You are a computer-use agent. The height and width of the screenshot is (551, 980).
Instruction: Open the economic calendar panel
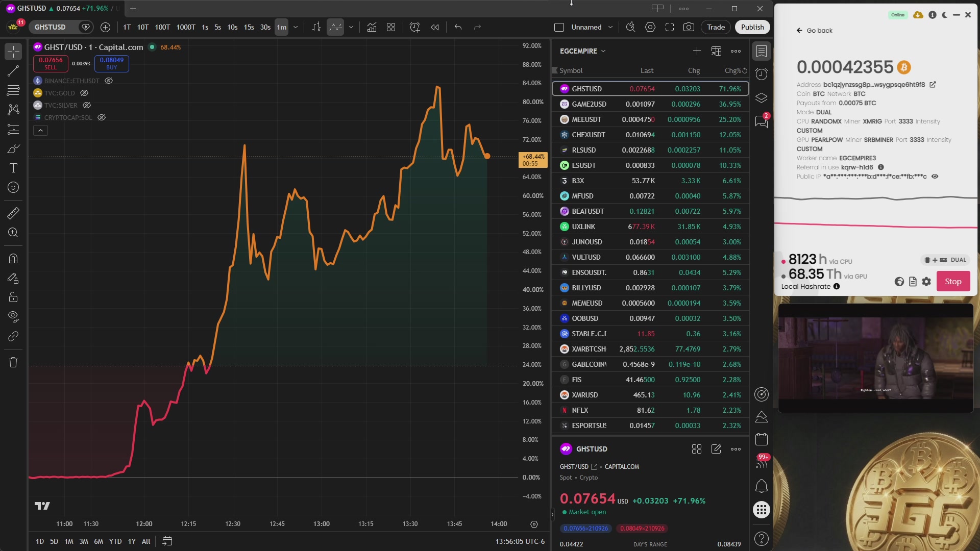click(x=762, y=439)
